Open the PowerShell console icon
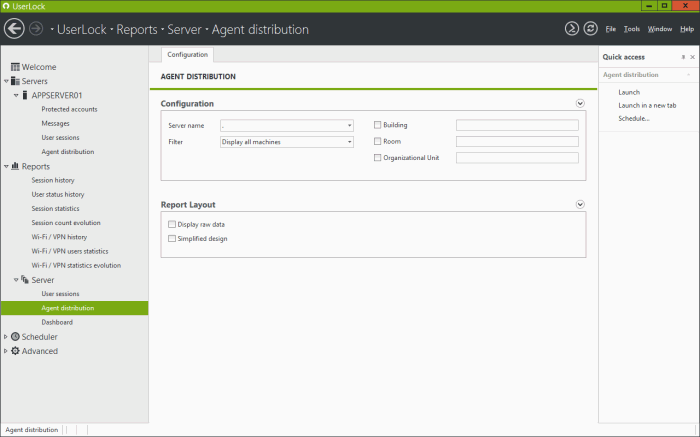The image size is (700, 437). 571,29
